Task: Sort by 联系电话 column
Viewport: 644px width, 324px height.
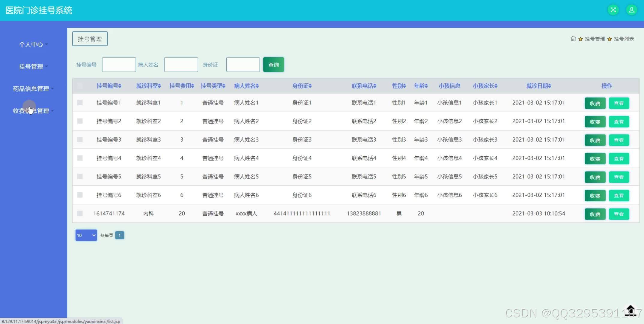Action: tap(364, 86)
